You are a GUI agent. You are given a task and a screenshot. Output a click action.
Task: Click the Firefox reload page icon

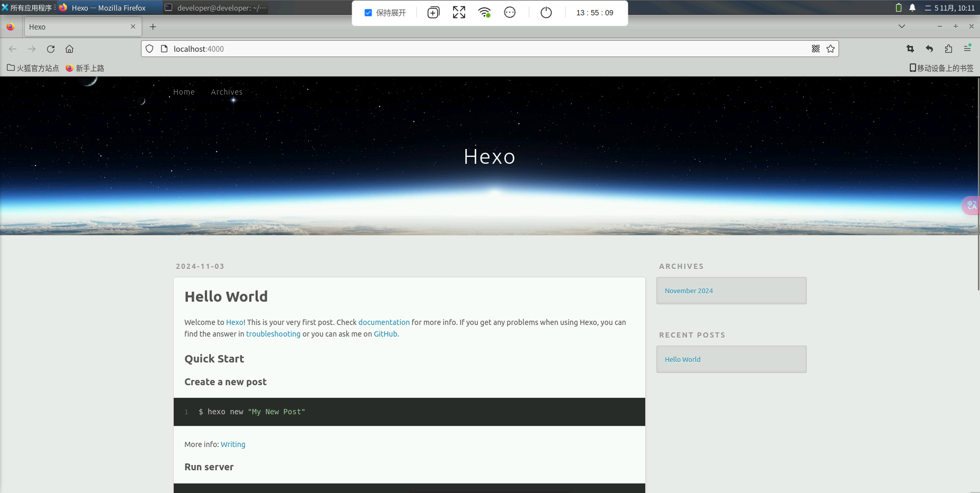click(x=51, y=49)
